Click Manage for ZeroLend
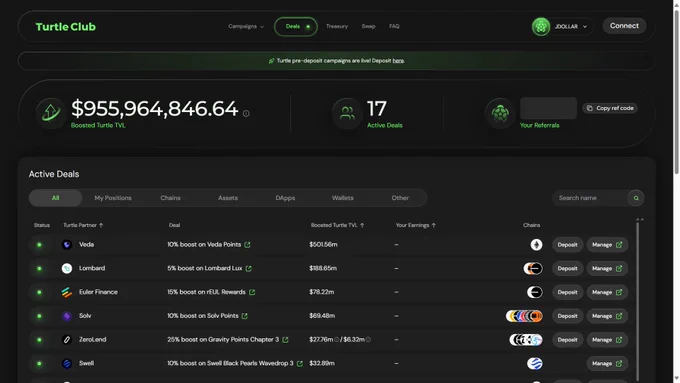Screen dimensions: 680x383 607,340
